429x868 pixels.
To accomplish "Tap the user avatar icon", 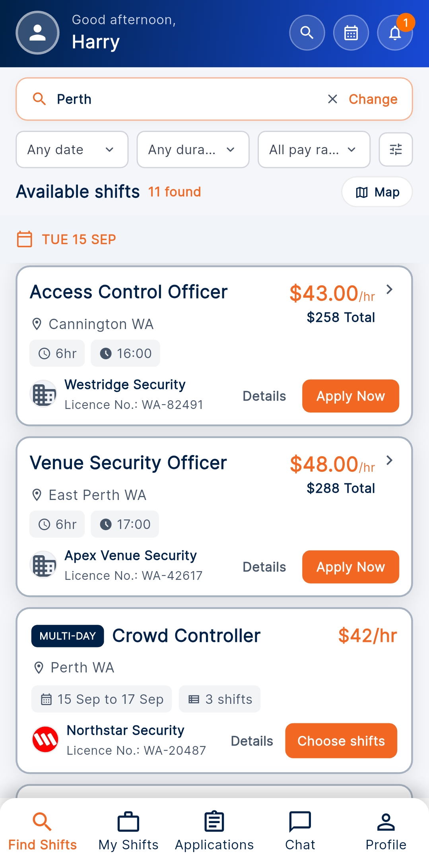I will [37, 33].
